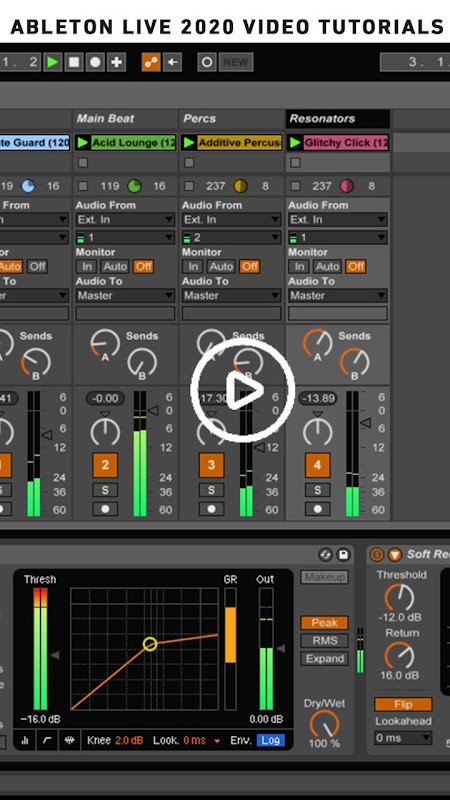Solo the Main Beat track
This screenshot has height=800, width=450.
click(105, 490)
